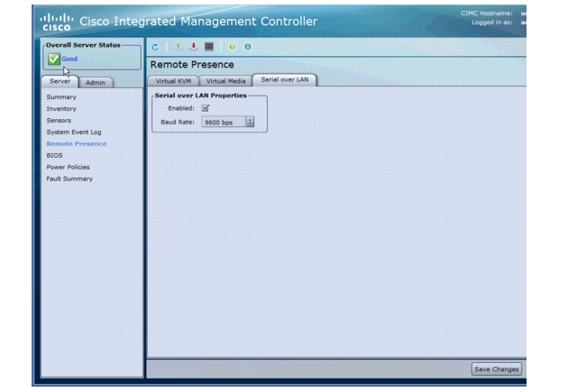Screen dimensions: 577x392
Task: Open Power Policies in the sidebar
Action: [x=69, y=168]
